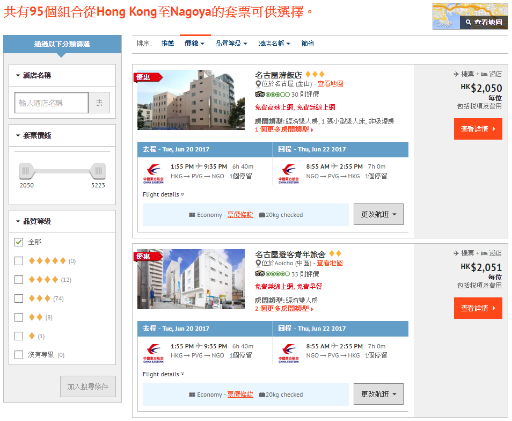This screenshot has height=421, width=512.
Task: Submit hotel name search button
Action: [x=99, y=103]
